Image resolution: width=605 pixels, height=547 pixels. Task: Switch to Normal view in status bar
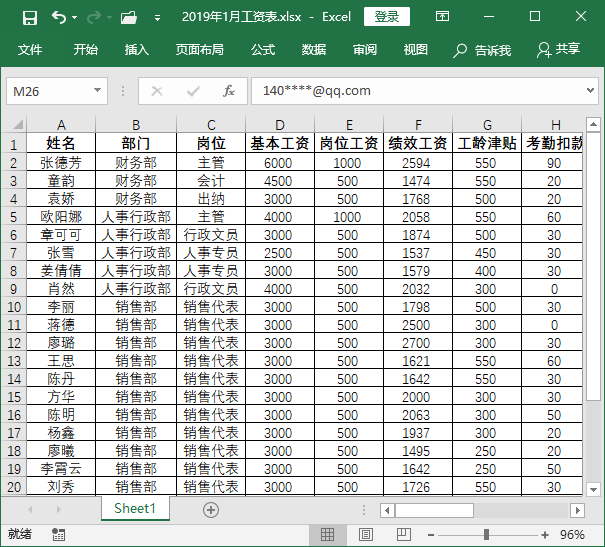click(327, 534)
